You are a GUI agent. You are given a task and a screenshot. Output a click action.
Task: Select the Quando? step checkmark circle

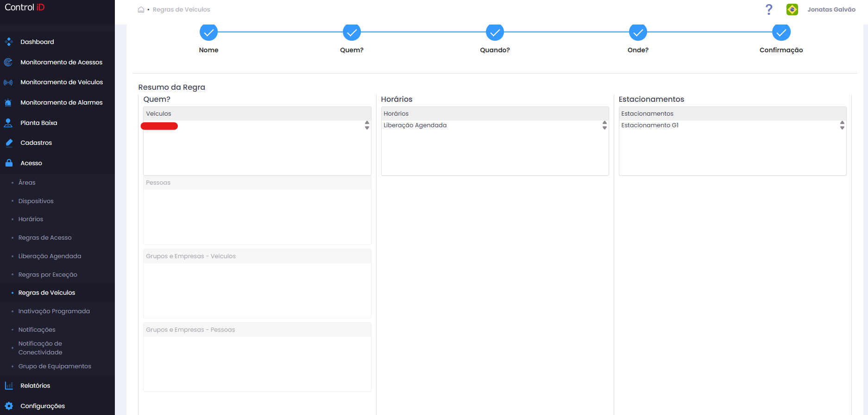pyautogui.click(x=495, y=32)
